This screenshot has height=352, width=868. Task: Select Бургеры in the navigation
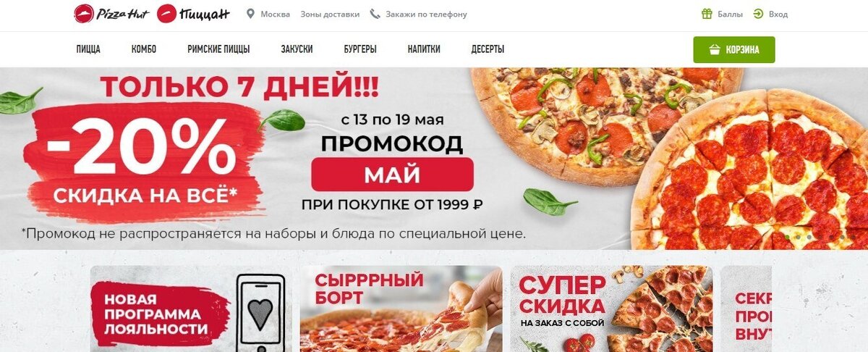point(360,50)
